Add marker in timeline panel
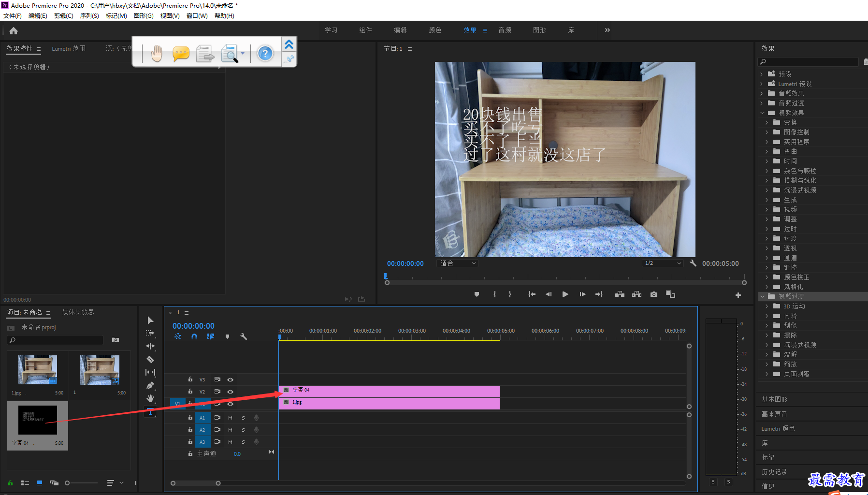 point(227,336)
